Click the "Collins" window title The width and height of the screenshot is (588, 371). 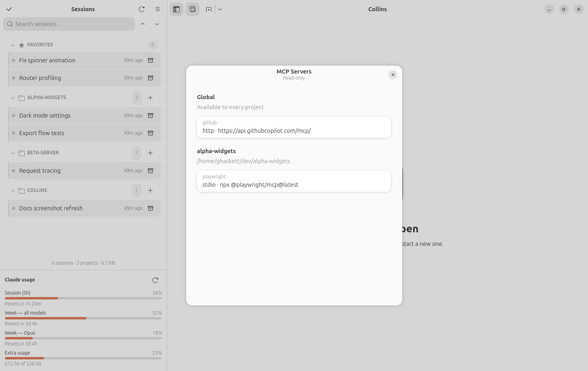(x=377, y=9)
